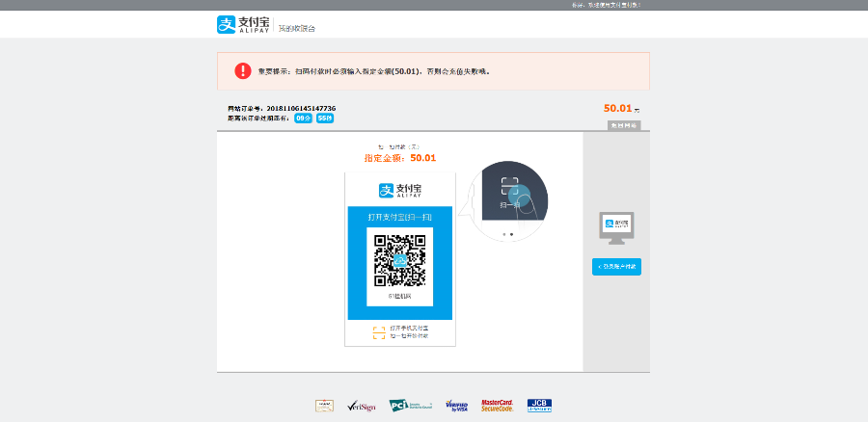Click the 打开支付宝[扫一扫] heading
The height and width of the screenshot is (422, 868).
coord(399,217)
